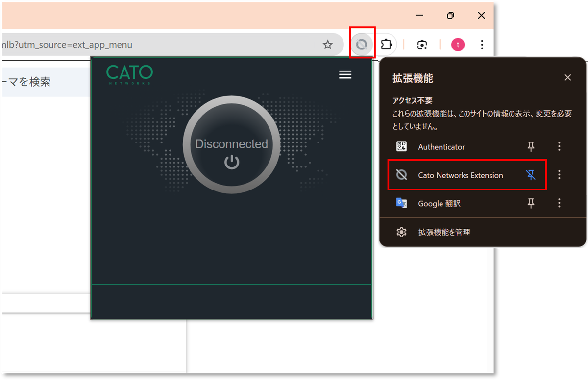Click the screenshot capture icon in toolbar
The width and height of the screenshot is (588, 380).
[422, 45]
